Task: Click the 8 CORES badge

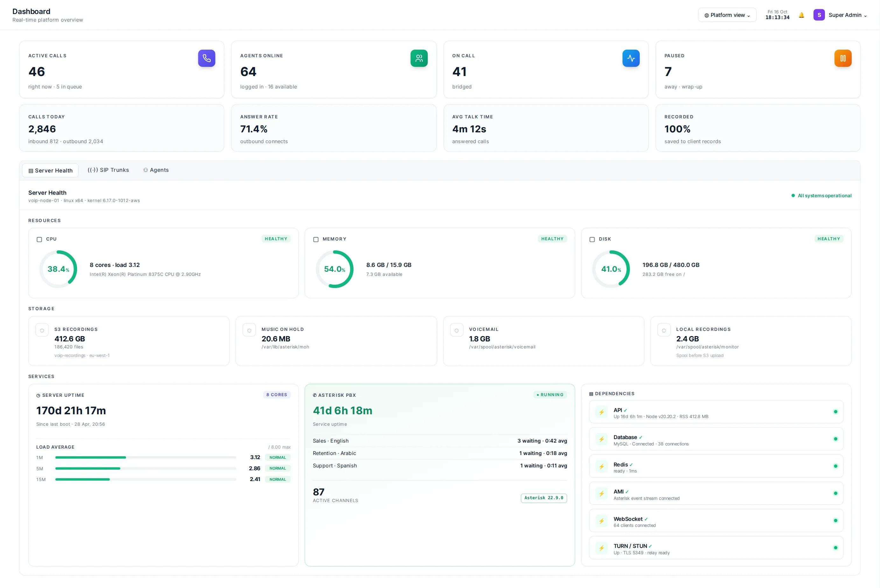Action: [277, 395]
